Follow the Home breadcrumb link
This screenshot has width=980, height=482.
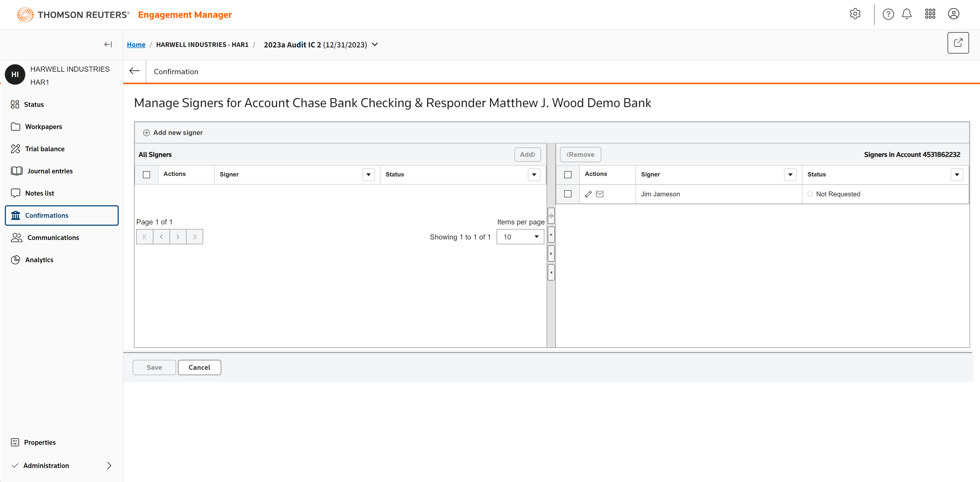click(x=136, y=44)
